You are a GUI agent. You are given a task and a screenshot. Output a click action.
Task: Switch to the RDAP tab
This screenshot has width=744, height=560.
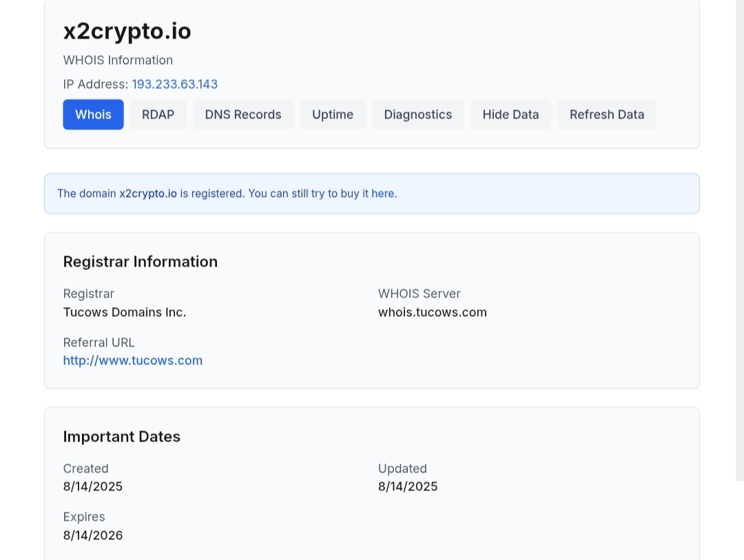[x=158, y=114]
